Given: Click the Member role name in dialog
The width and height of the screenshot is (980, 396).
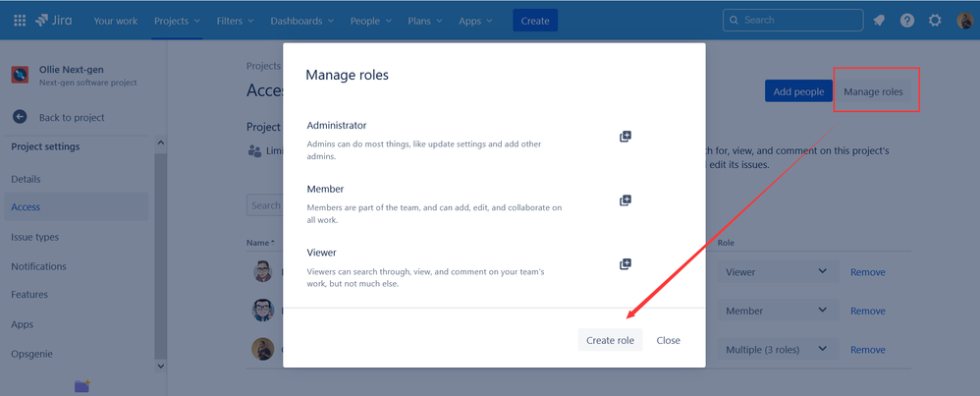Looking at the screenshot, I should coord(325,189).
